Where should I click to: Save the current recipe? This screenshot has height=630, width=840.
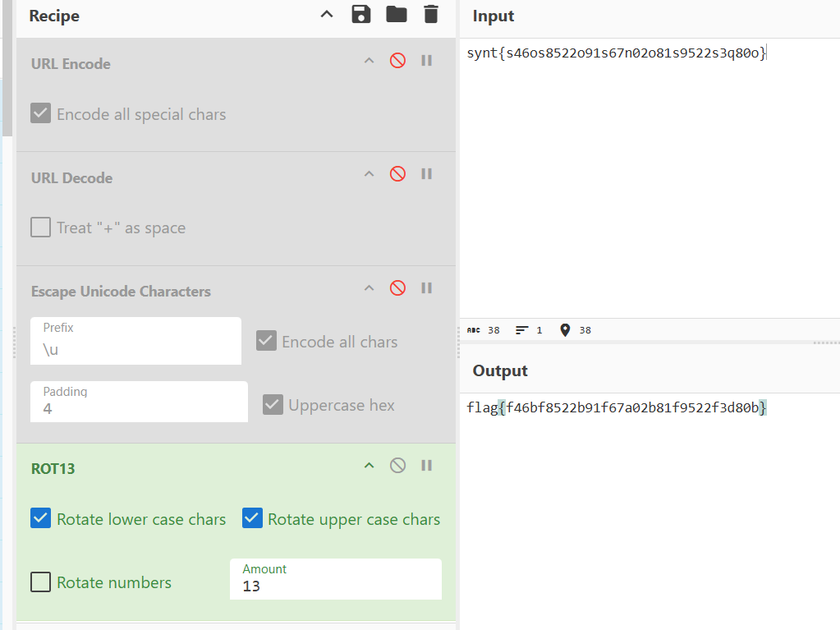pos(361,14)
